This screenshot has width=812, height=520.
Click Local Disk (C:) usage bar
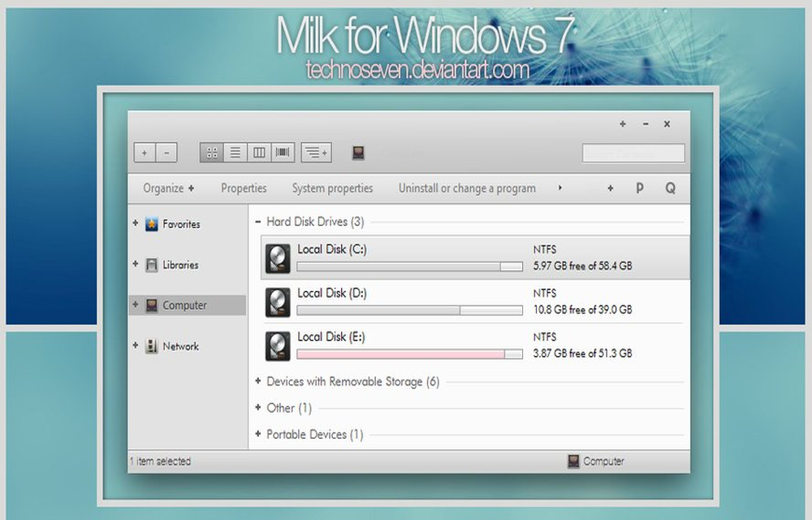[x=409, y=266]
